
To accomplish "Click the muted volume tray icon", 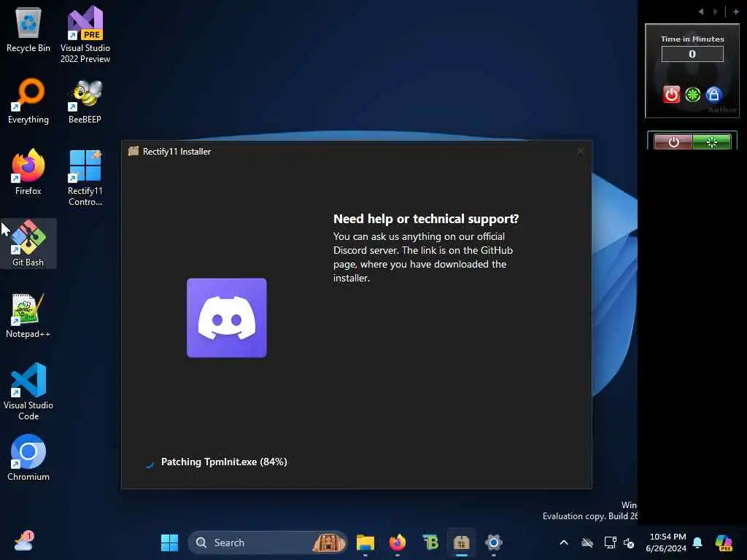I will pyautogui.click(x=629, y=542).
